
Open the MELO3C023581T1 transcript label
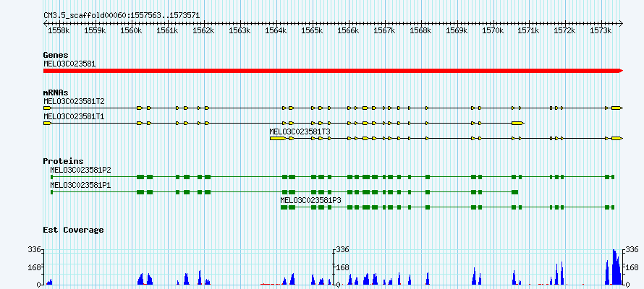tap(74, 116)
